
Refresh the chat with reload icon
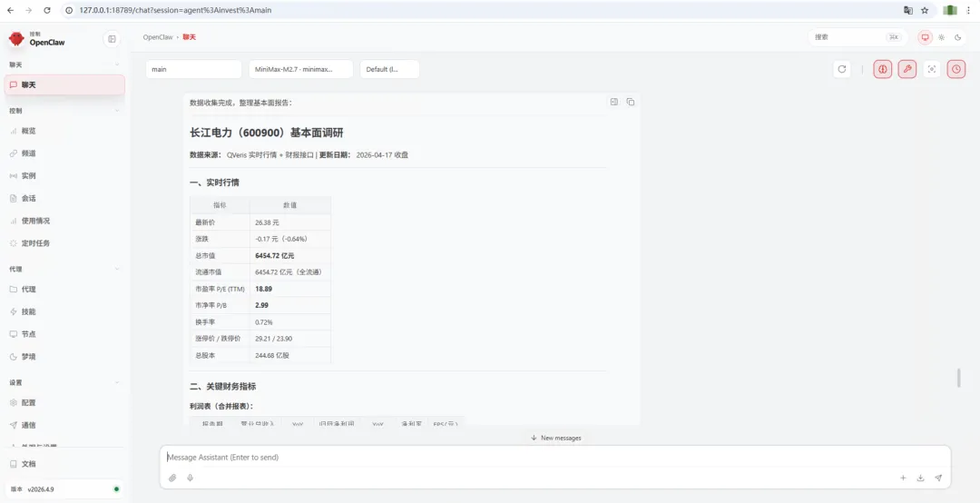click(x=842, y=69)
